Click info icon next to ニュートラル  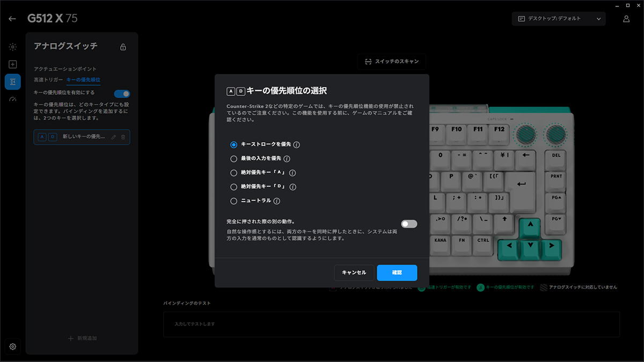(277, 201)
